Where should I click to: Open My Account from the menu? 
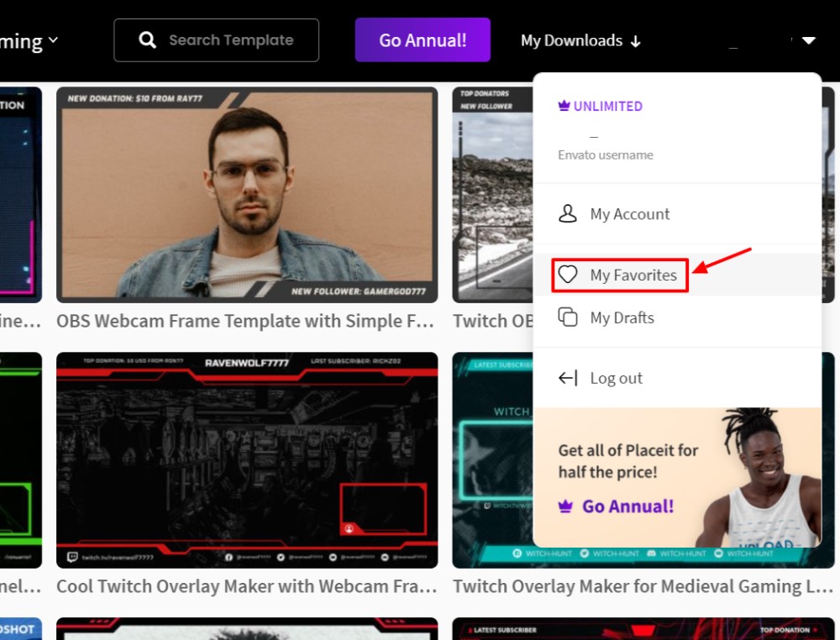629,214
